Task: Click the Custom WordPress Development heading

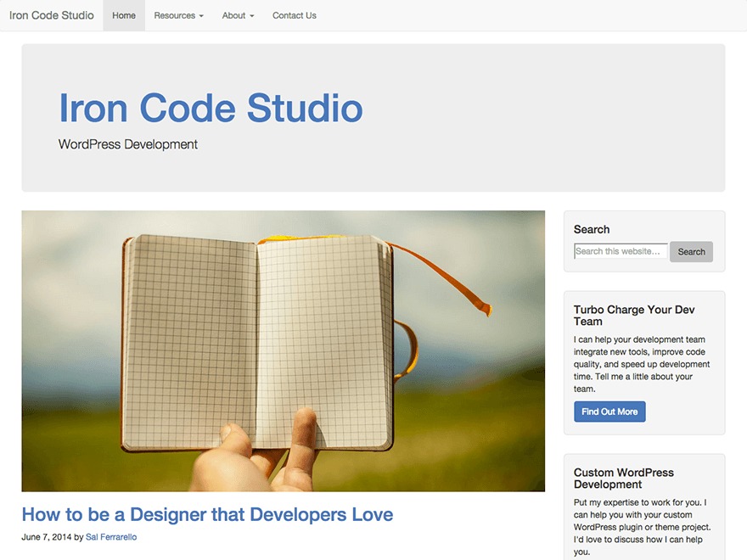Action: tap(623, 478)
